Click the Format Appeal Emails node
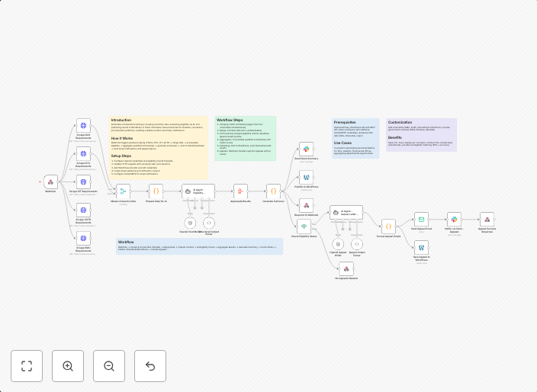Screen dimensions: 537x392 [x=388, y=227]
